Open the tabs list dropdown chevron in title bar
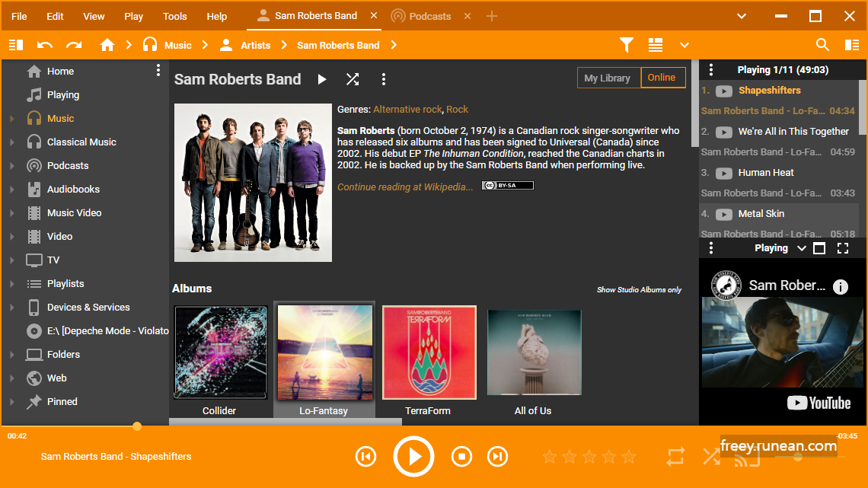 [x=742, y=16]
